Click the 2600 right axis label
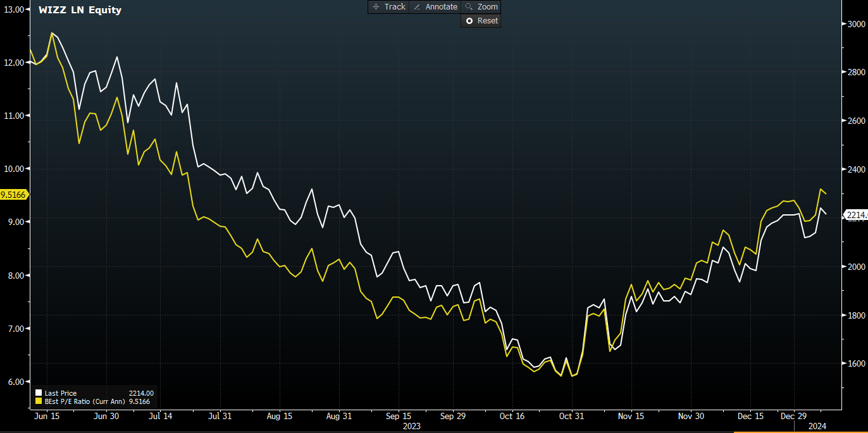Image resolution: width=868 pixels, height=433 pixels. pos(856,121)
